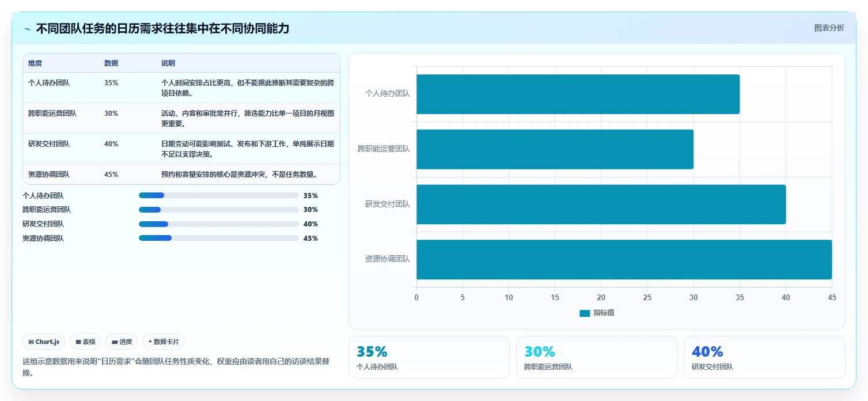This screenshot has height=401, width=868.
Task: Click the page title 不同团队任务的日历需求
Action: pos(162,28)
